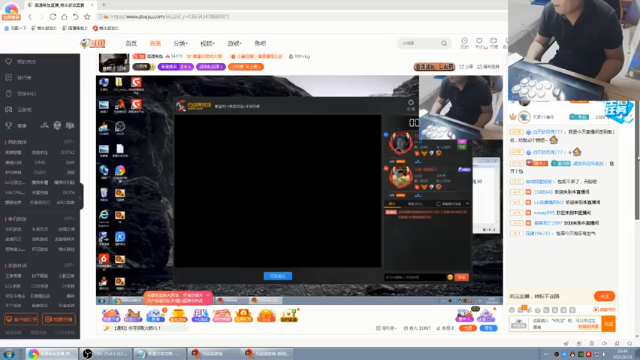Image resolution: width=640 pixels, height=360 pixels.
Task: Click second player avatar in streamed room
Action: pos(400,177)
